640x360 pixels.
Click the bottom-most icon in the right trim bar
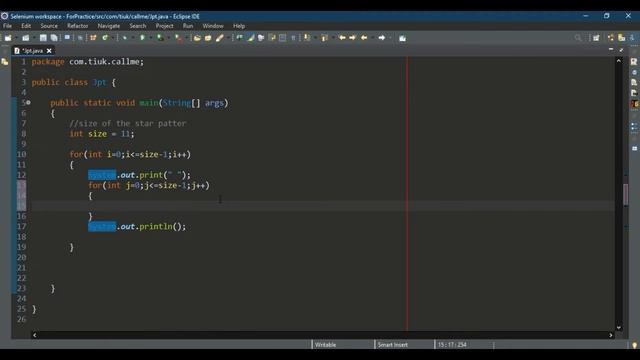634,149
